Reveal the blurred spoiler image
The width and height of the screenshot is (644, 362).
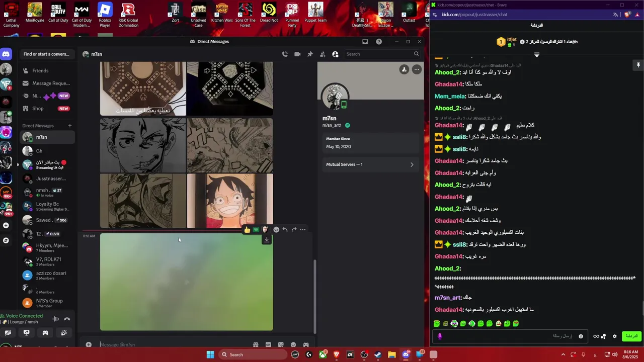coord(186,282)
